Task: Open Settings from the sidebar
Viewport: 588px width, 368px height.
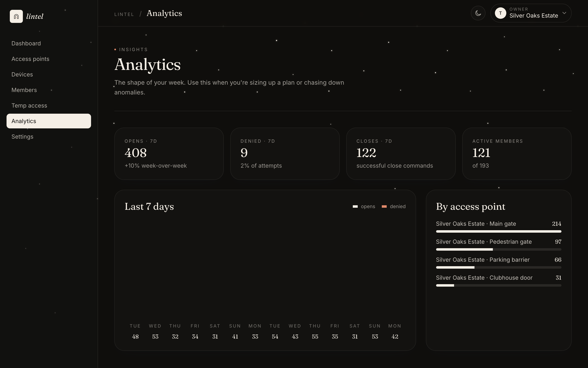Action: 49,137
